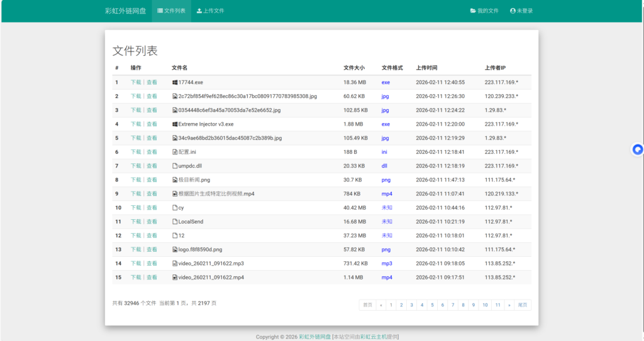Go to page 2 in pagination
This screenshot has width=644, height=341.
click(401, 305)
